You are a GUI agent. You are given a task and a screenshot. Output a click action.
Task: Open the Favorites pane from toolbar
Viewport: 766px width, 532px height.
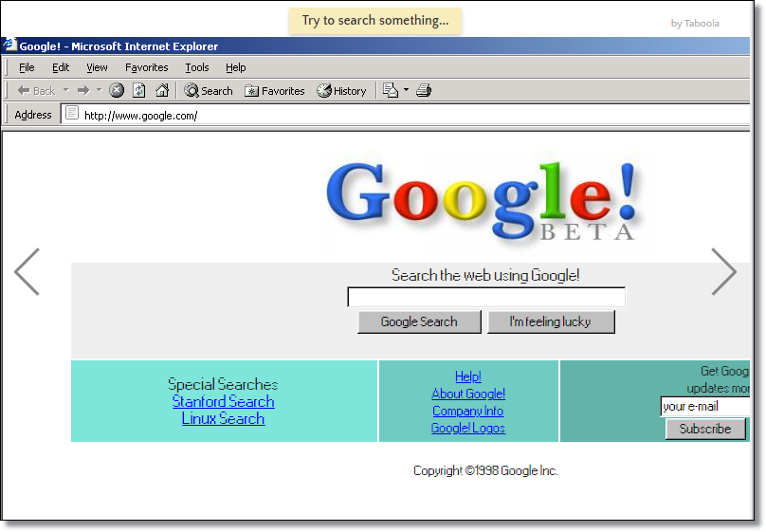pos(275,91)
